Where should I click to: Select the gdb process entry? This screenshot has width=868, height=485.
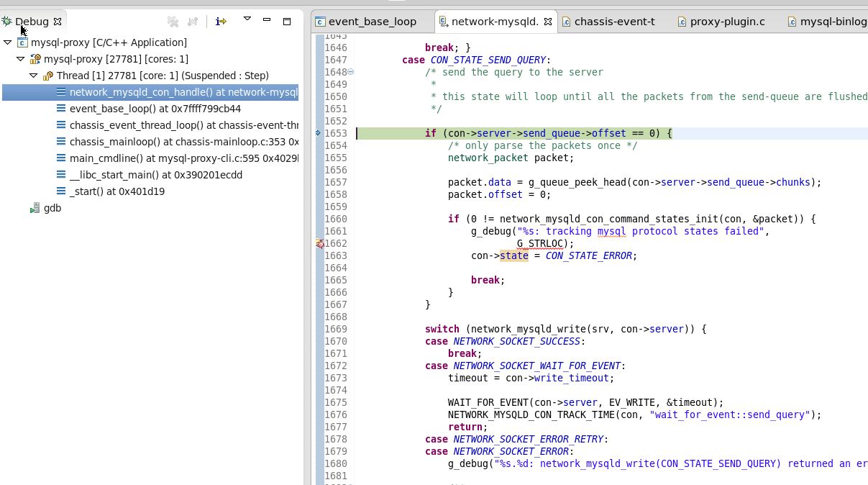click(52, 208)
